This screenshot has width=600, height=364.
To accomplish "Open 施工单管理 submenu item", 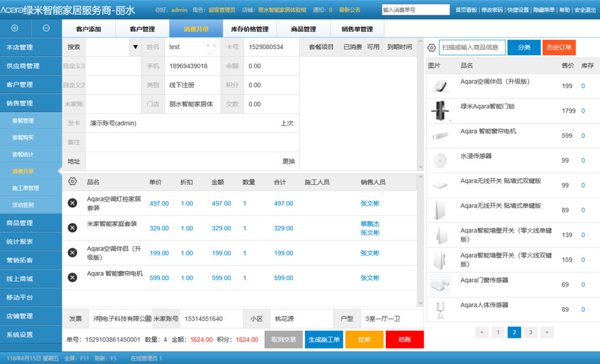I will [x=31, y=188].
